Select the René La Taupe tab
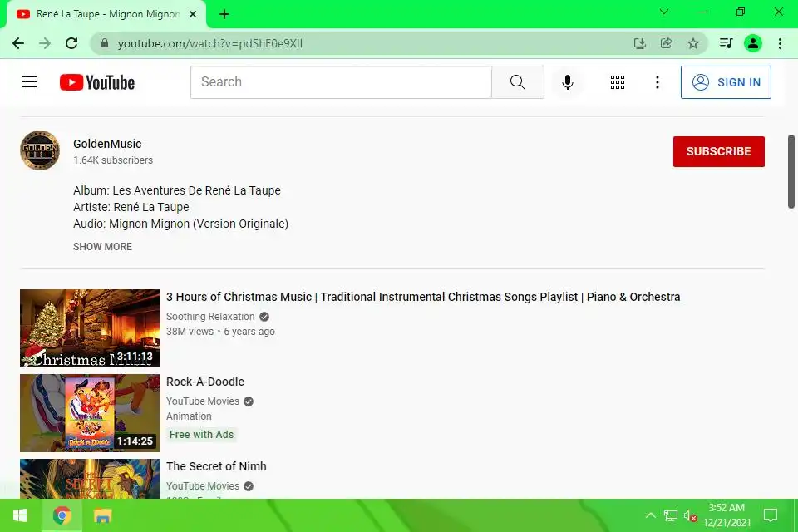 [106, 14]
